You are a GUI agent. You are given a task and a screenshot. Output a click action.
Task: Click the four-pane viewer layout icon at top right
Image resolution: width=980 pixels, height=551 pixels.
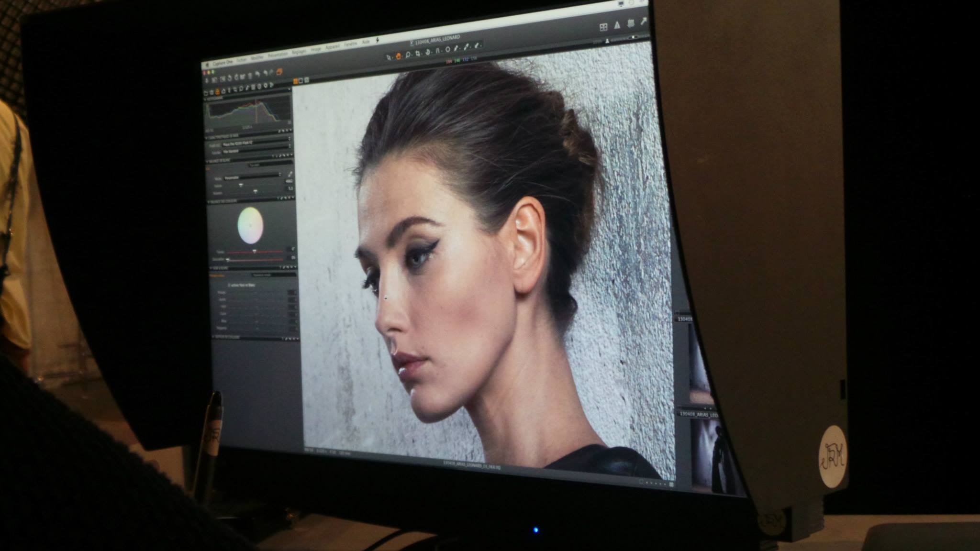tap(603, 27)
